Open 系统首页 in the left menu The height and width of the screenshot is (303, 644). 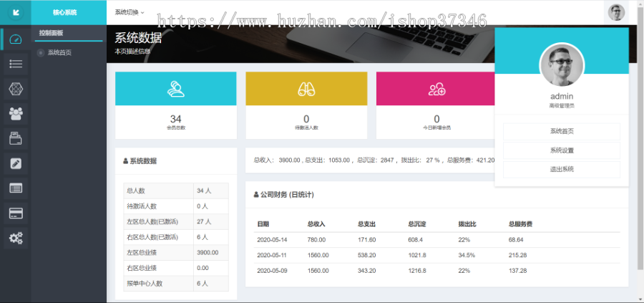(59, 52)
